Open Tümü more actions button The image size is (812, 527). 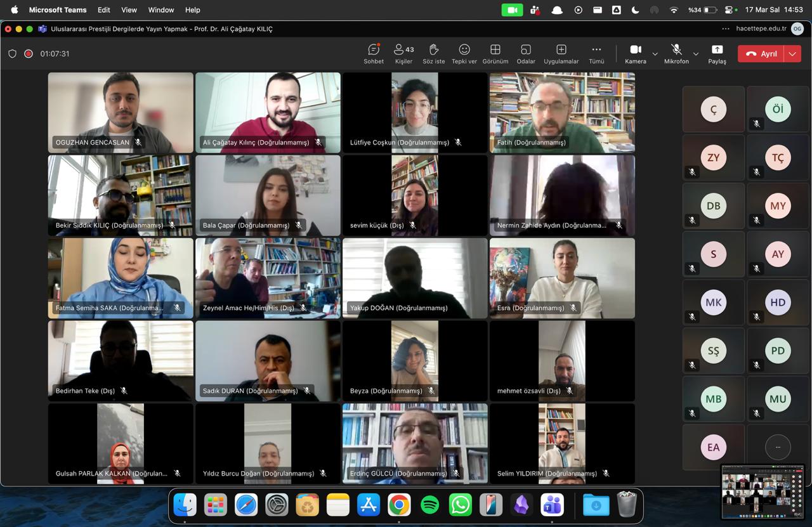(x=596, y=53)
